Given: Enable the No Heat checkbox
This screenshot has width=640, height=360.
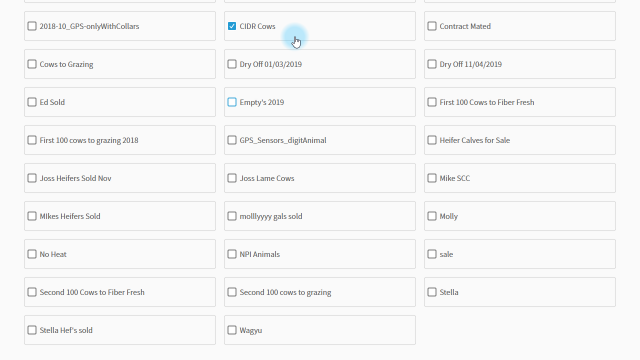Looking at the screenshot, I should click(32, 254).
